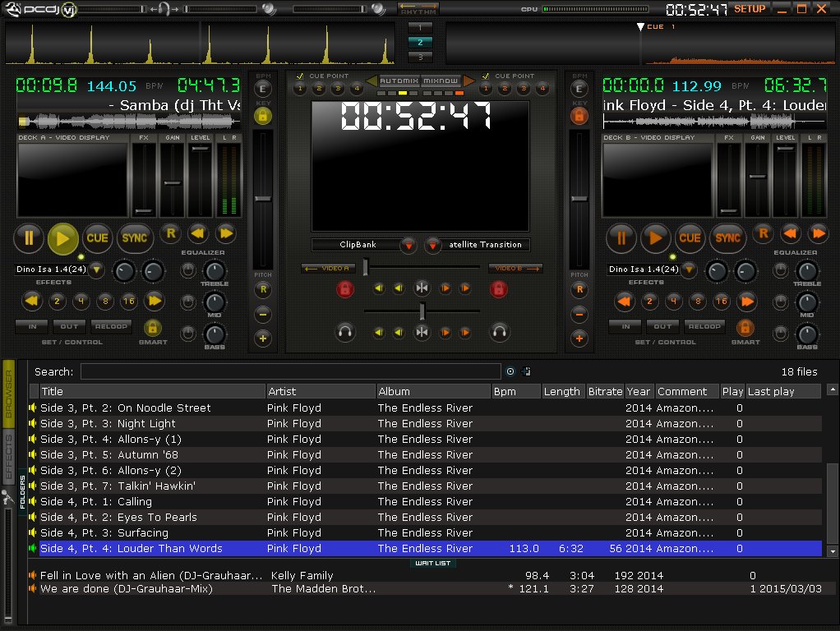Viewport: 840px width, 631px height.
Task: Click Deck A pitch slider handle
Action: click(x=263, y=198)
